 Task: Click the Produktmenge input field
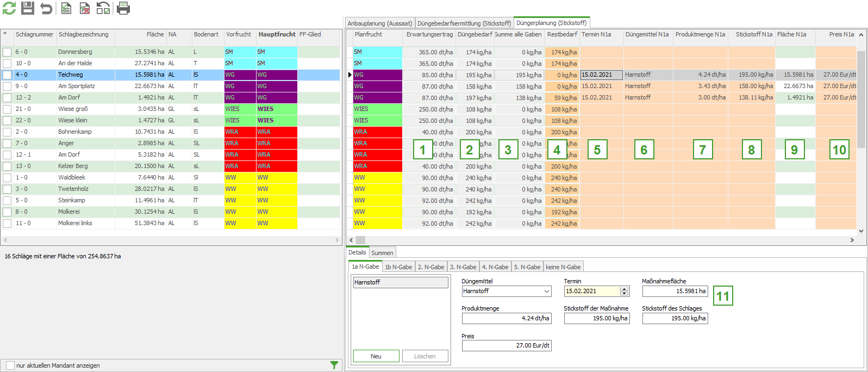coord(507,318)
